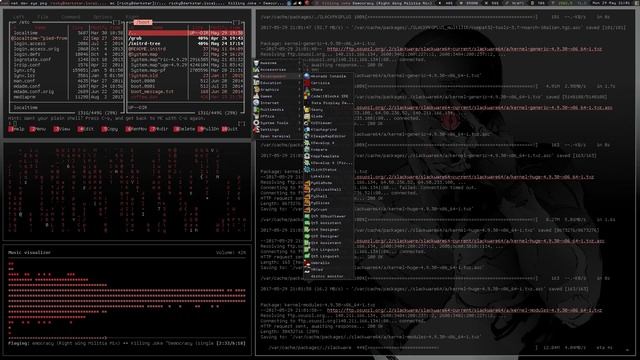Expand the Graphics submenu arrow

click(299, 89)
